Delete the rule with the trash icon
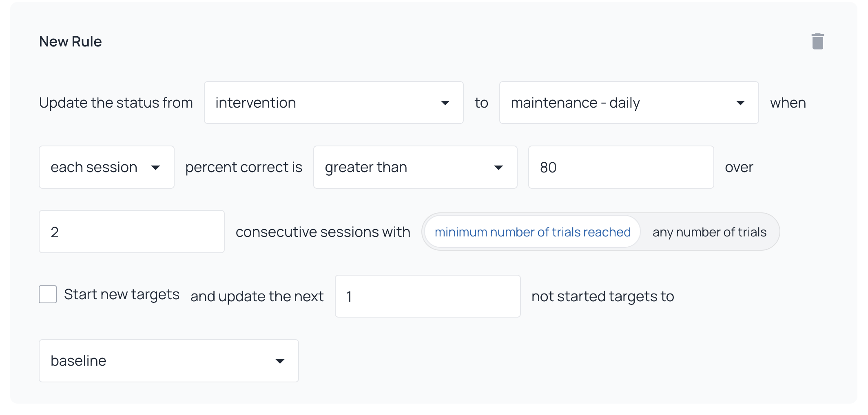Image resolution: width=868 pixels, height=415 pixels. [x=817, y=42]
